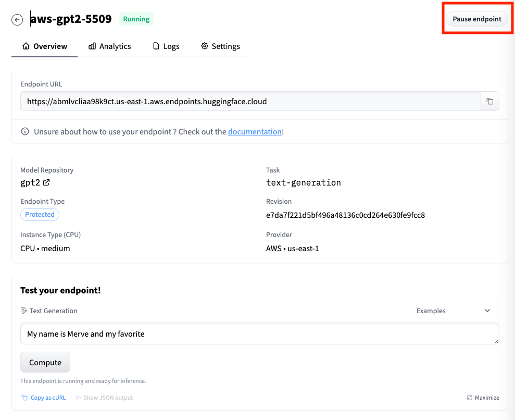Open the documentation link
This screenshot has height=420, width=515.
click(x=255, y=132)
